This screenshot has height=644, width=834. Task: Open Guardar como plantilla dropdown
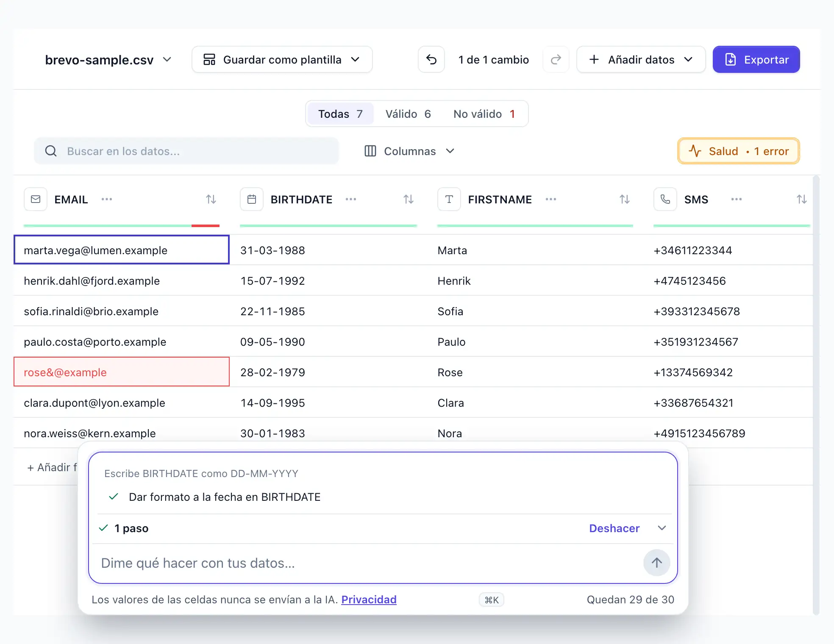click(282, 60)
